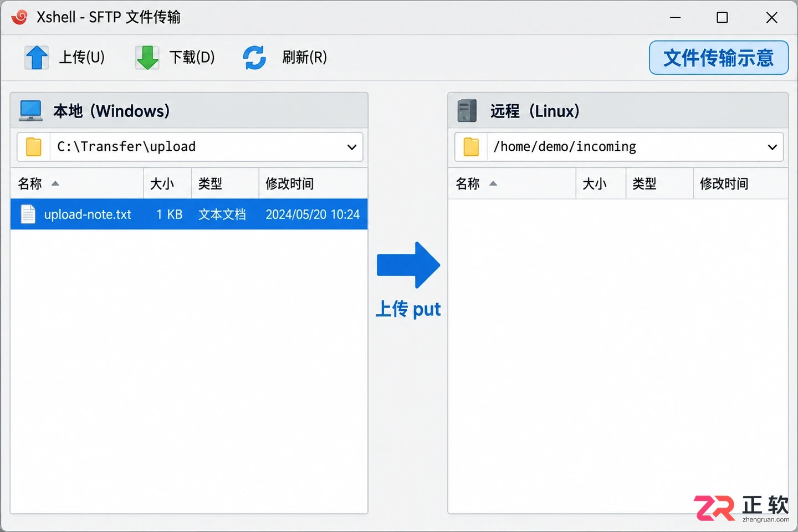
Task: Sort local files by 类型 column
Action: (x=225, y=183)
